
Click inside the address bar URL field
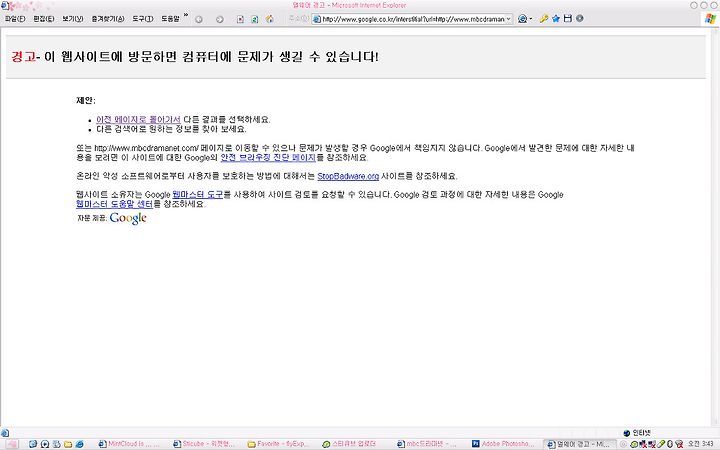click(x=413, y=19)
